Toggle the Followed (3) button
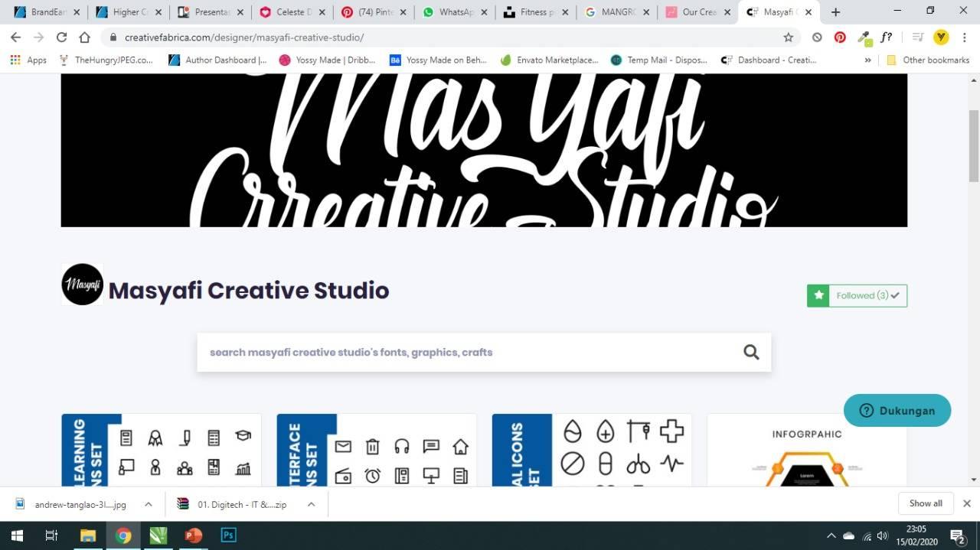 click(857, 295)
